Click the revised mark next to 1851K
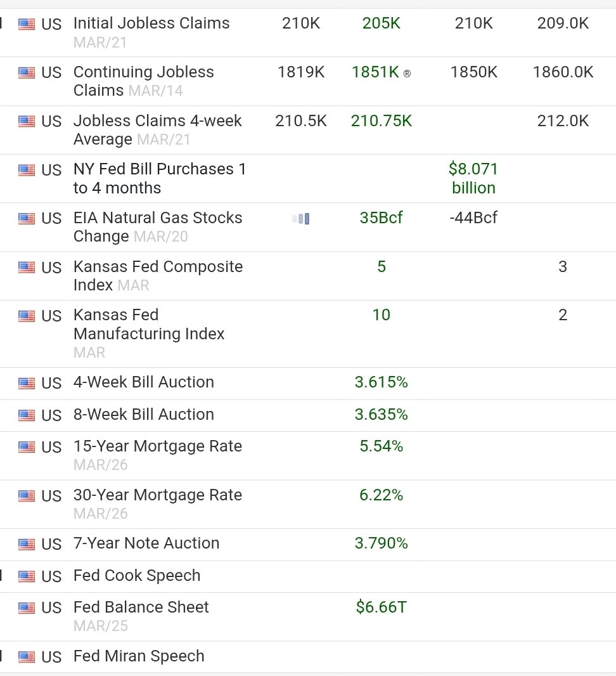616x676 pixels. pyautogui.click(x=407, y=74)
